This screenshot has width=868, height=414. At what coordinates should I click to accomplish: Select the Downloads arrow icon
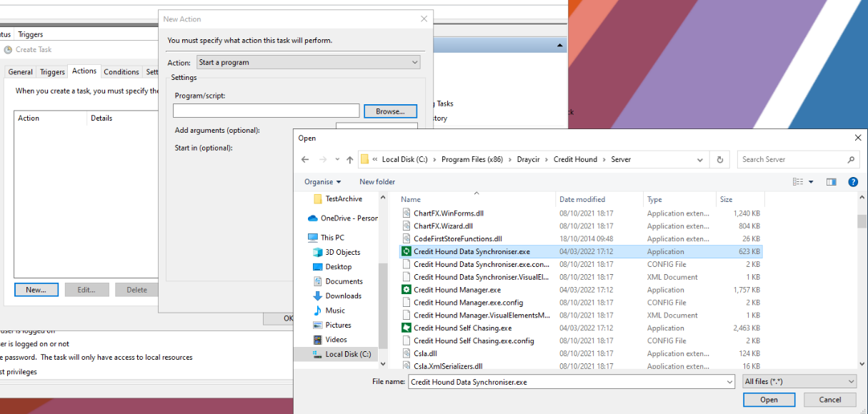tap(318, 296)
